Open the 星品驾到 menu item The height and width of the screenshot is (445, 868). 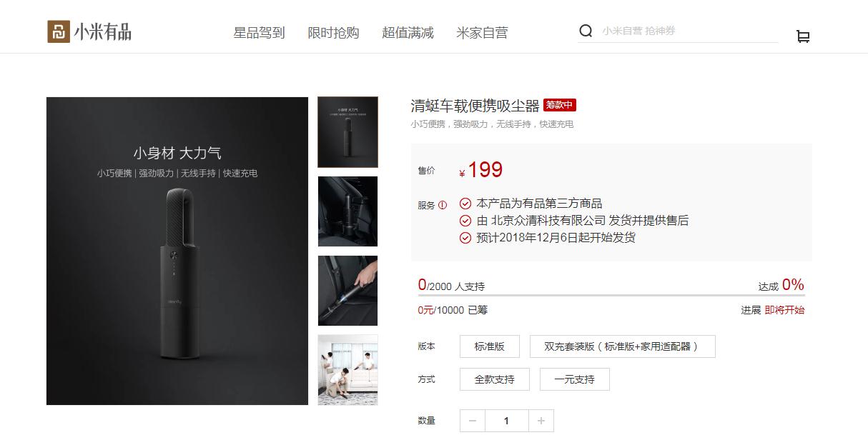260,33
